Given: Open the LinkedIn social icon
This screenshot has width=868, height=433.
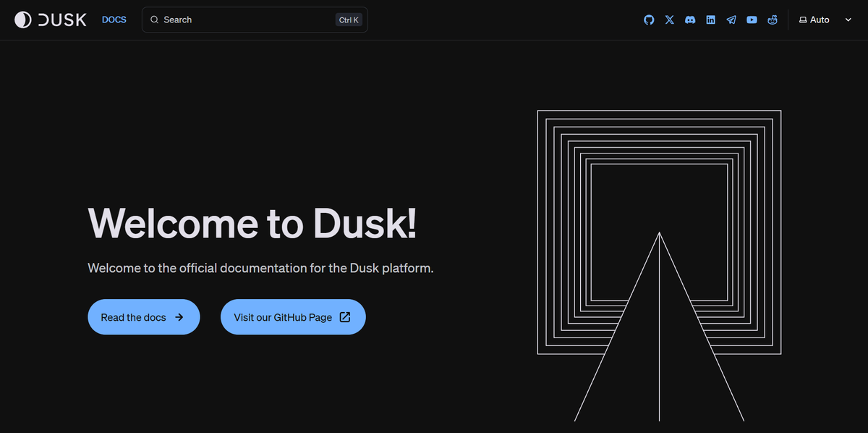Looking at the screenshot, I should coord(710,20).
